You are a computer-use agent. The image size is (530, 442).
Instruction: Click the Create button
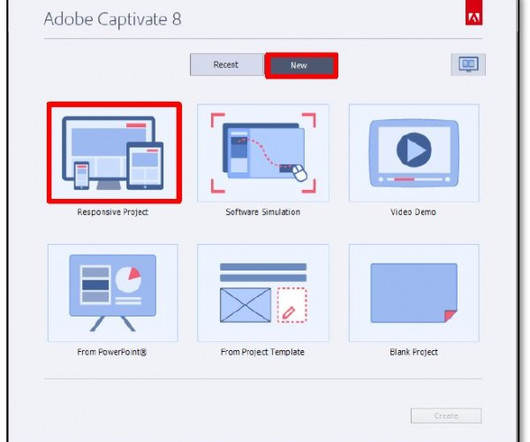click(446, 416)
